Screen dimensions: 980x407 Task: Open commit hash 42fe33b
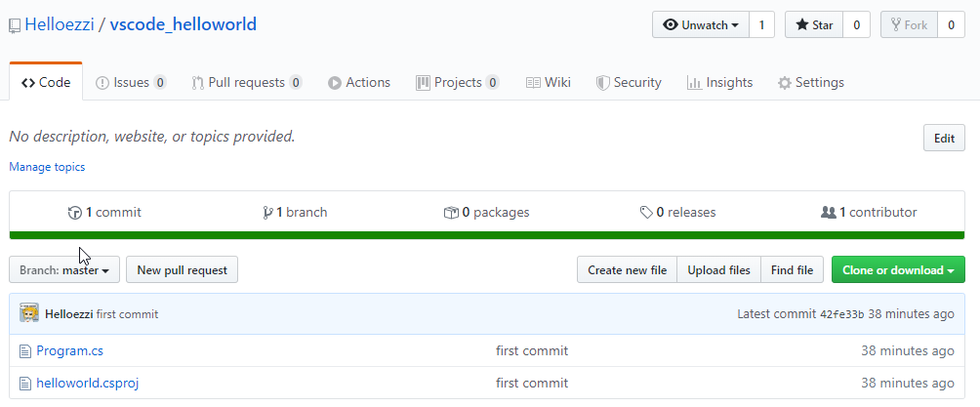click(841, 314)
